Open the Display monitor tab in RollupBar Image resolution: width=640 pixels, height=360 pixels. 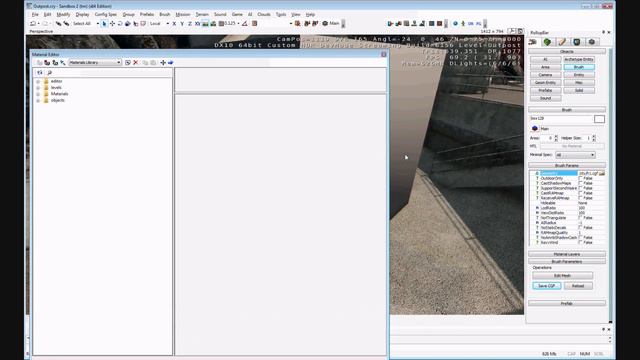point(577,42)
